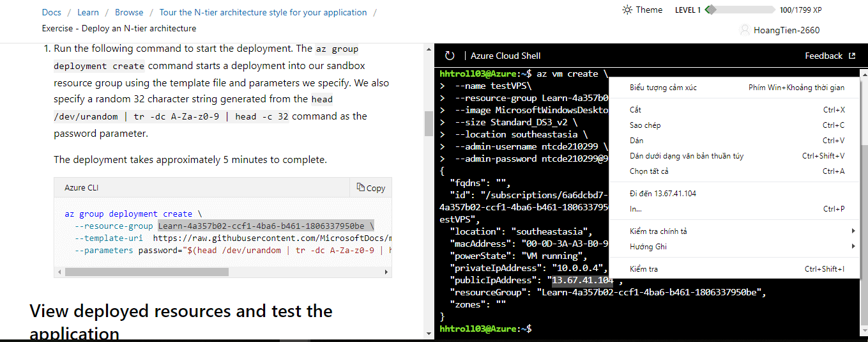Click the --template-uri line in code block
The height and width of the screenshot is (342, 868).
click(233, 238)
